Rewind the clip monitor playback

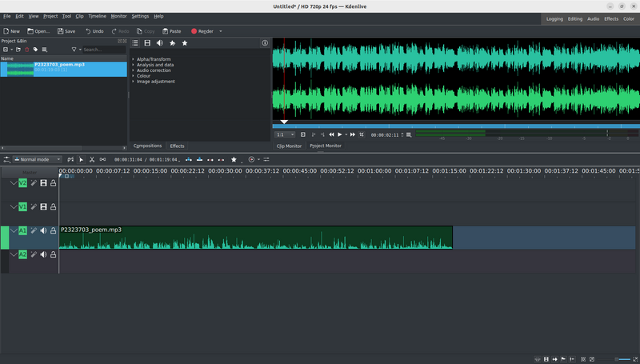pos(331,134)
